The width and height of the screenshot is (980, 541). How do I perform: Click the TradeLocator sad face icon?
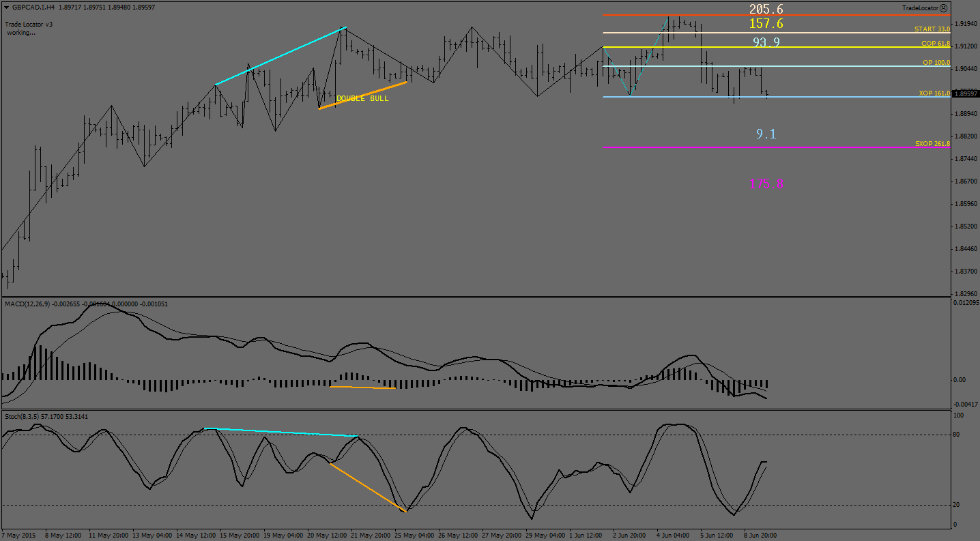pos(943,8)
